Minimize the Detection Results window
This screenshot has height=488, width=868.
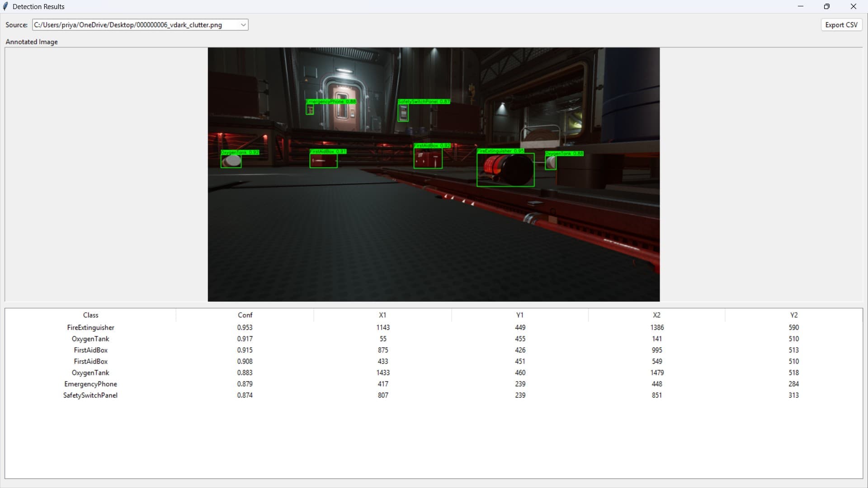801,6
